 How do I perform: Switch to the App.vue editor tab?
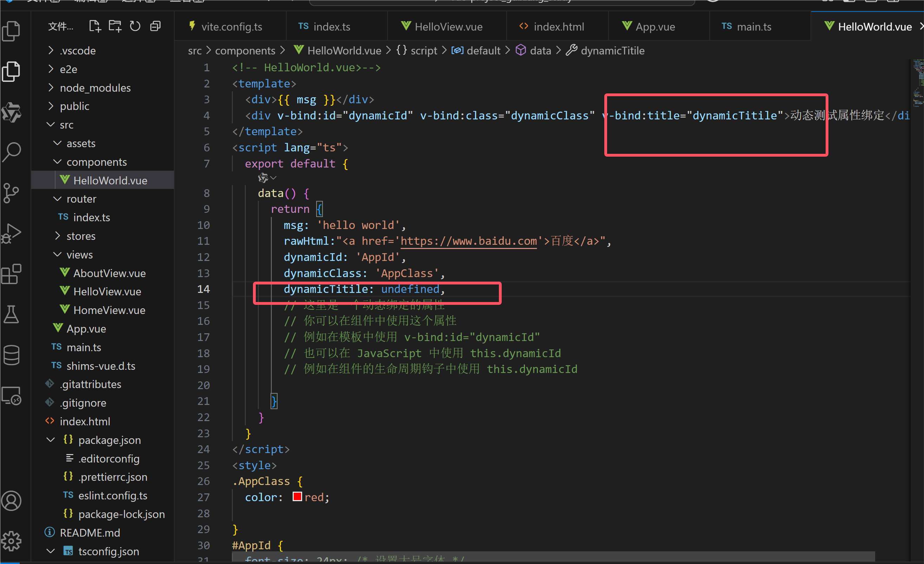click(655, 27)
